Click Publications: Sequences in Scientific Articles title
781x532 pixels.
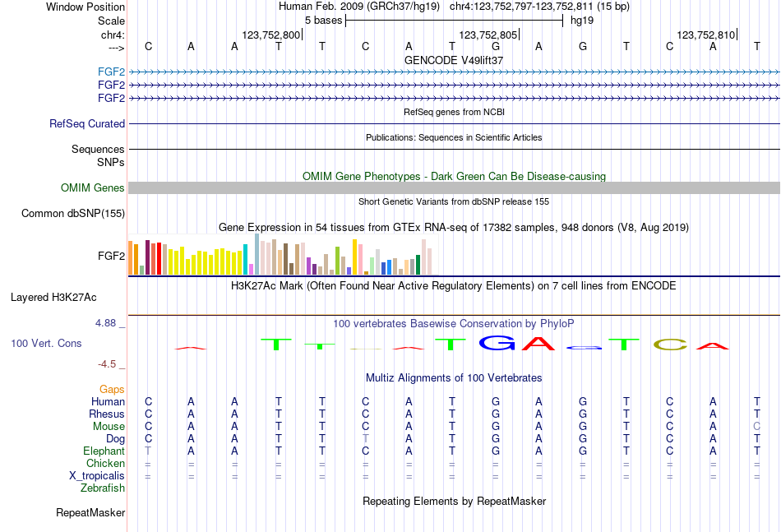pos(454,137)
